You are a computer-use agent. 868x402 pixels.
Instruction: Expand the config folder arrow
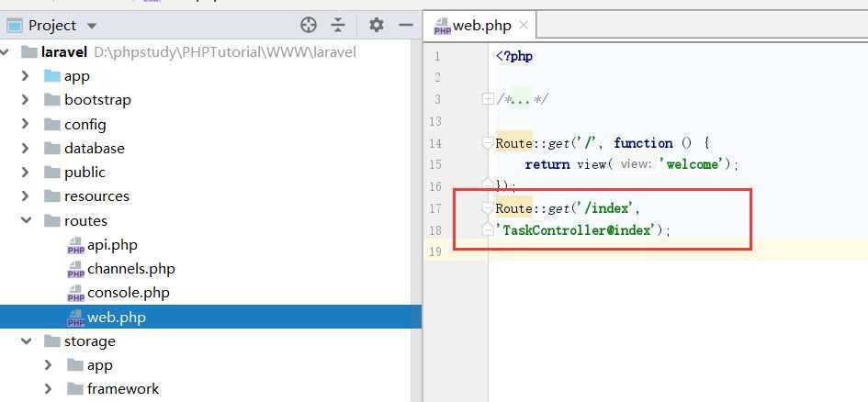pos(25,124)
